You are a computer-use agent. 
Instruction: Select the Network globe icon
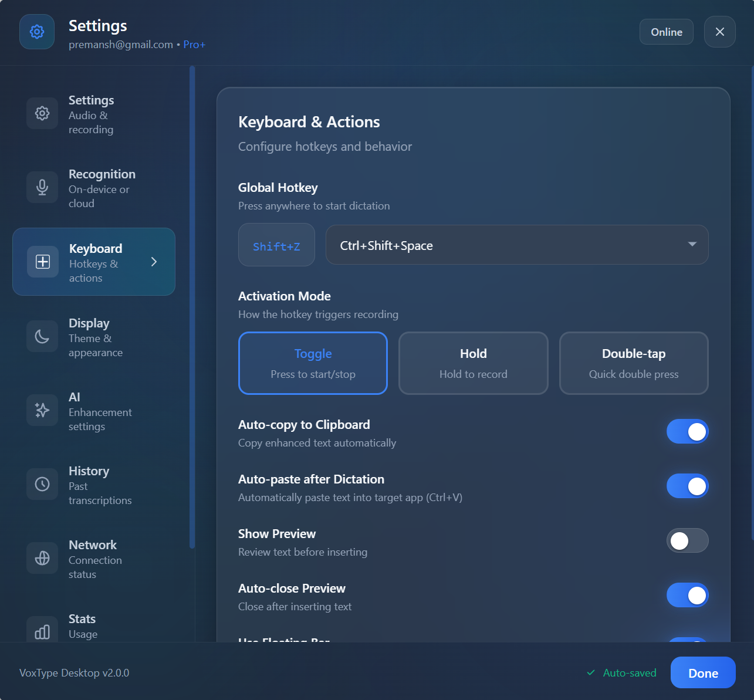pyautogui.click(x=42, y=558)
